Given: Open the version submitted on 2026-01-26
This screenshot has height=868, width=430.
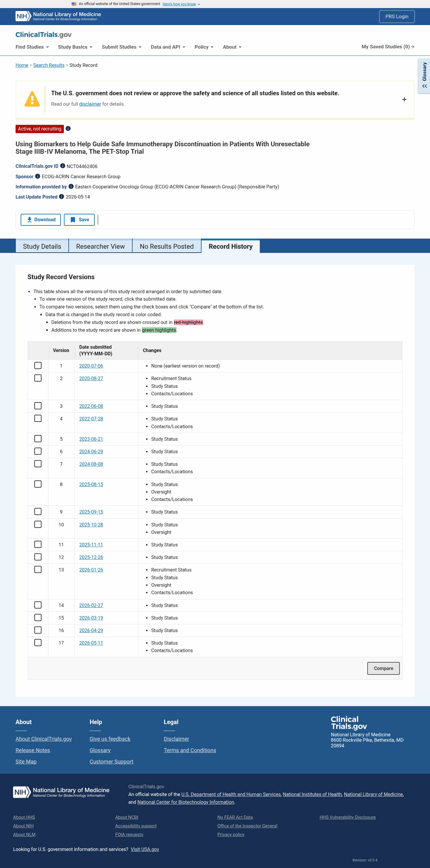Looking at the screenshot, I should tap(91, 570).
